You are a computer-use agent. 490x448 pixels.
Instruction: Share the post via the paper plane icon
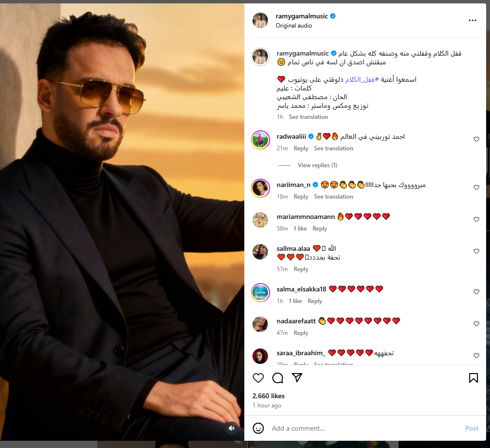pyautogui.click(x=297, y=378)
